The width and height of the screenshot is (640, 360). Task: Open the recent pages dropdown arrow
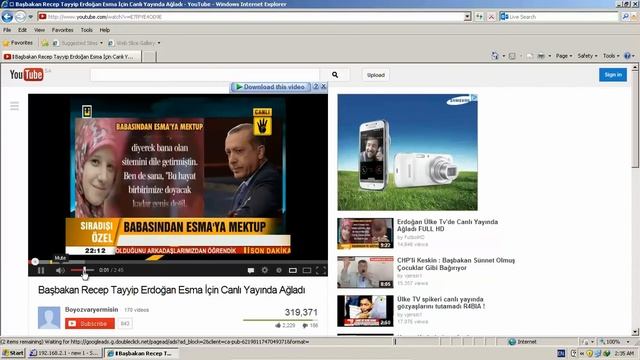[x=30, y=17]
